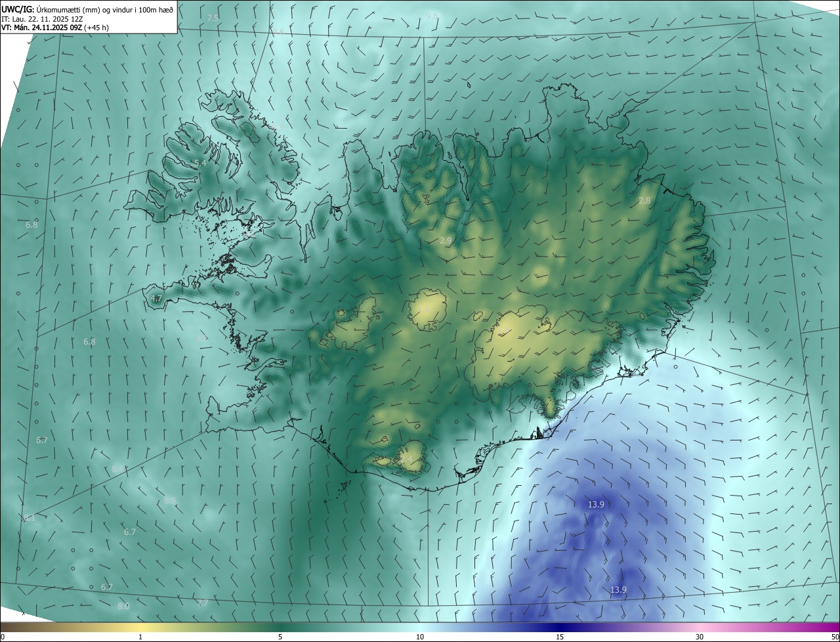Screen dimensions: 840x642
Task: Click the "5" tick label on the colour scale
Action: [x=280, y=637]
